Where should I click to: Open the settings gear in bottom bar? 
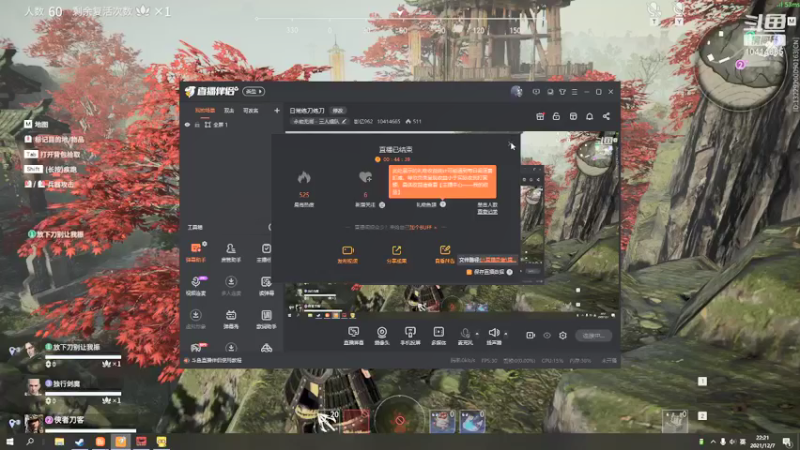pyautogui.click(x=563, y=335)
